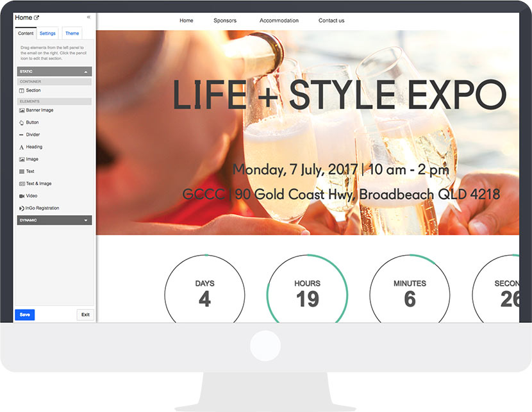Click the blue Save button
Image resolution: width=532 pixels, height=412 pixels.
[24, 315]
